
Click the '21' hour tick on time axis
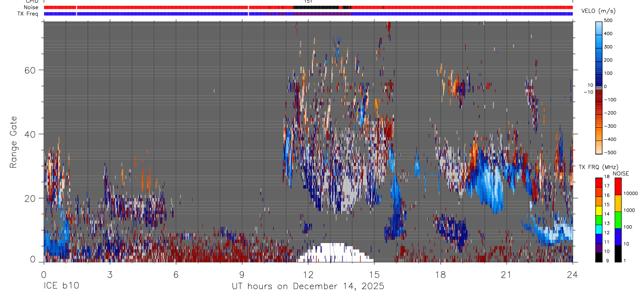(507, 274)
